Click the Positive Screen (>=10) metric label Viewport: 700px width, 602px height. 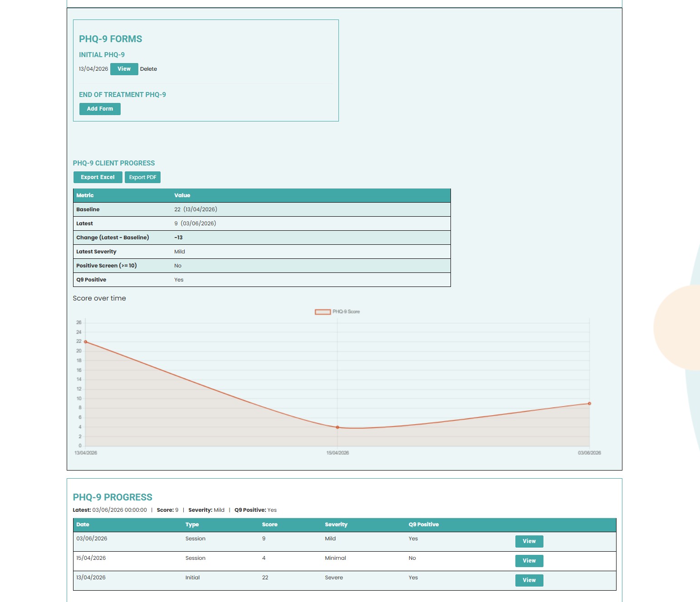pyautogui.click(x=107, y=266)
